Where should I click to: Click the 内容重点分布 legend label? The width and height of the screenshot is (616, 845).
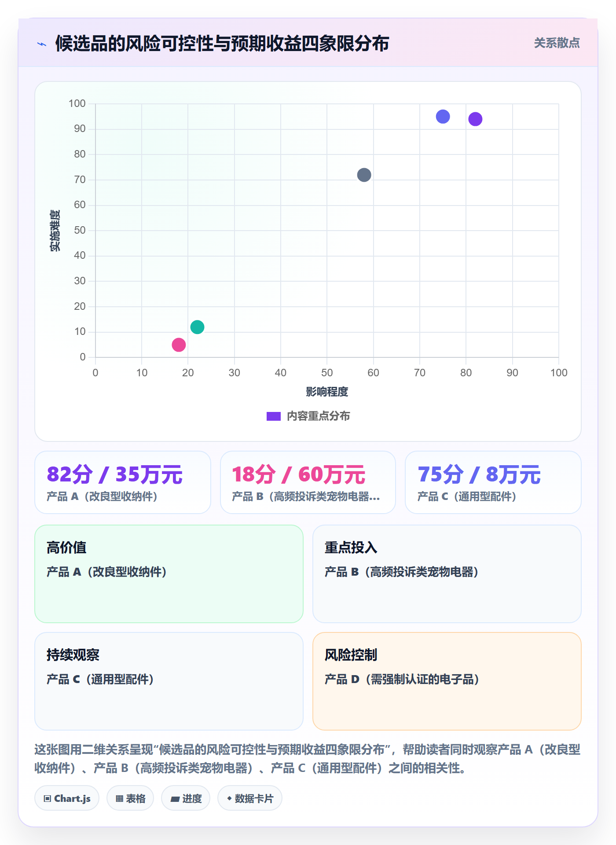pyautogui.click(x=318, y=416)
